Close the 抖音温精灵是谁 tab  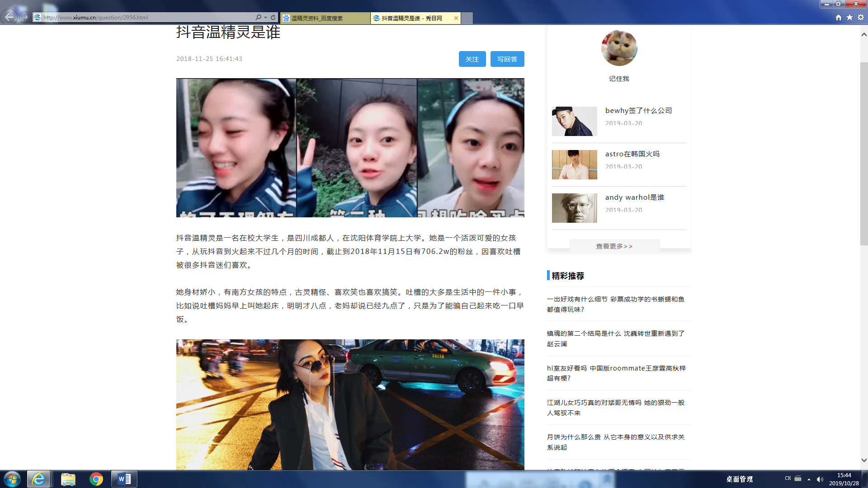click(x=456, y=18)
